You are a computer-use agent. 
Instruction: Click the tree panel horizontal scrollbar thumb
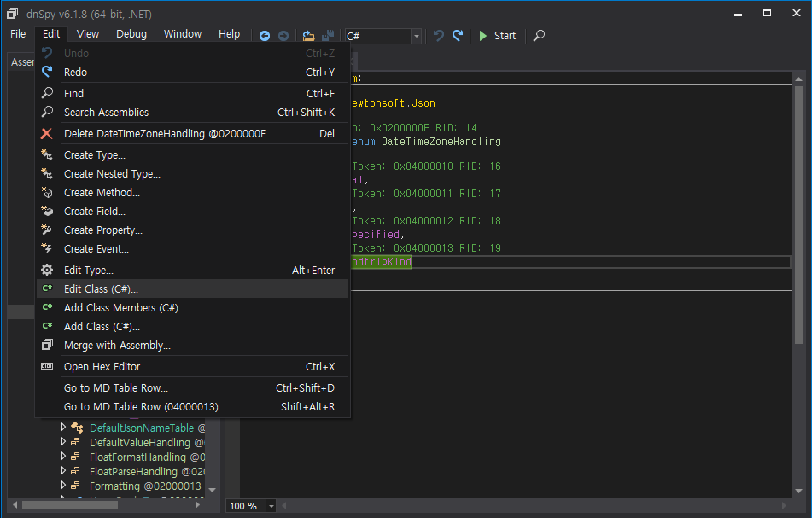(70, 504)
